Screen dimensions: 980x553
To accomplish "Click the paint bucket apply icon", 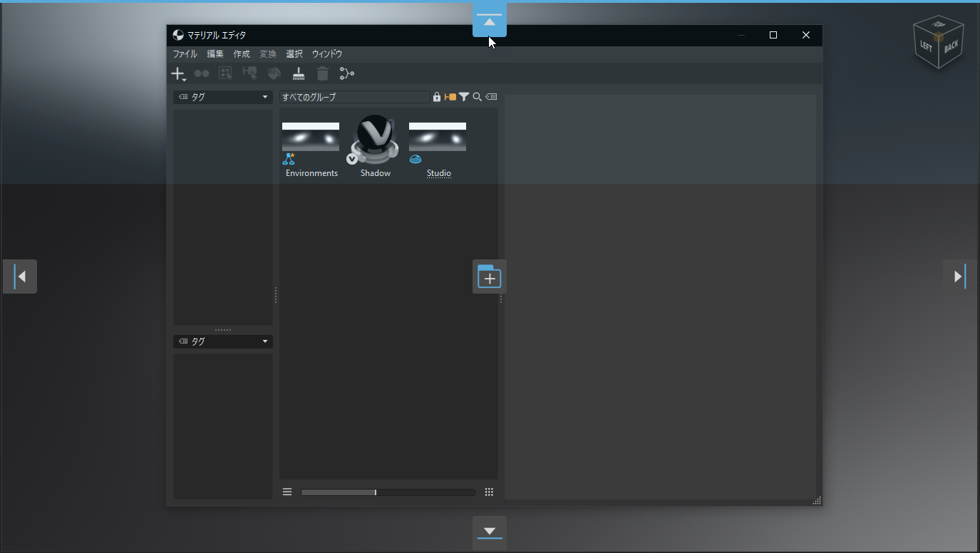I will pyautogui.click(x=274, y=73).
